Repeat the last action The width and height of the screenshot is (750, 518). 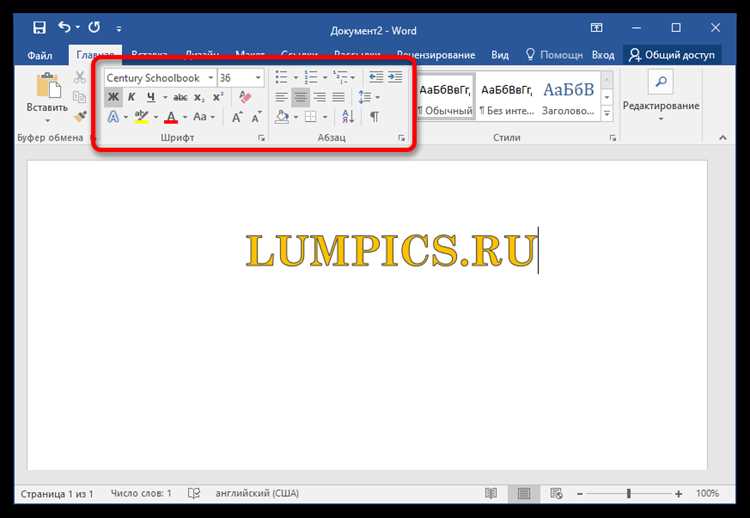click(94, 27)
